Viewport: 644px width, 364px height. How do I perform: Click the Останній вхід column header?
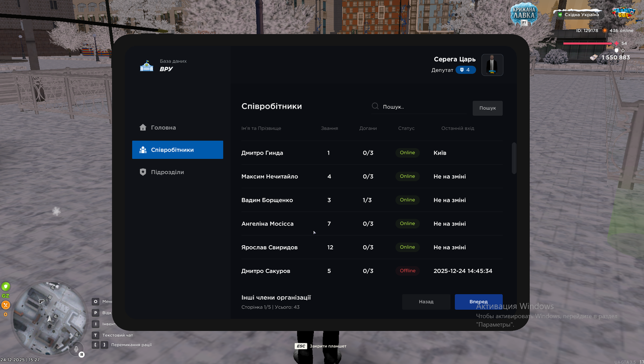(x=458, y=128)
